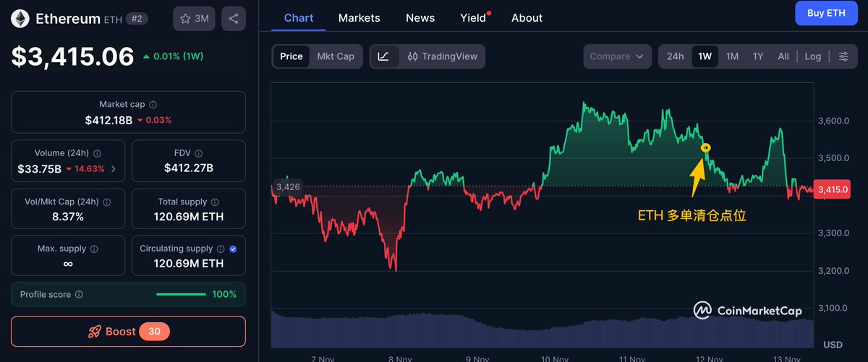The width and height of the screenshot is (868, 362).
Task: Select the 1Y time range
Action: pyautogui.click(x=758, y=56)
